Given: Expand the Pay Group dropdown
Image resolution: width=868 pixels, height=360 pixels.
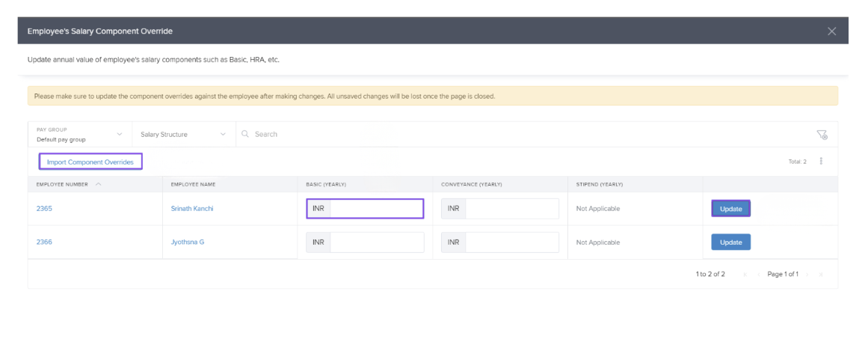Looking at the screenshot, I should [x=79, y=135].
